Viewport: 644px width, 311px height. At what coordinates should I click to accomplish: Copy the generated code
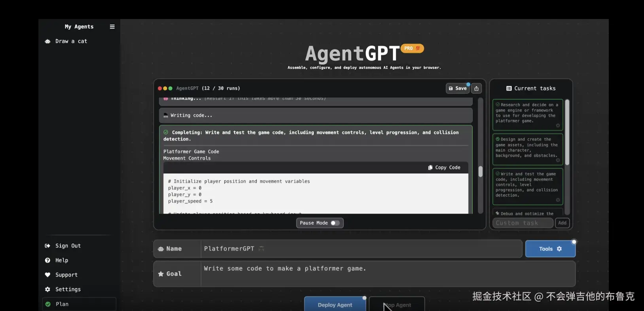click(x=444, y=167)
